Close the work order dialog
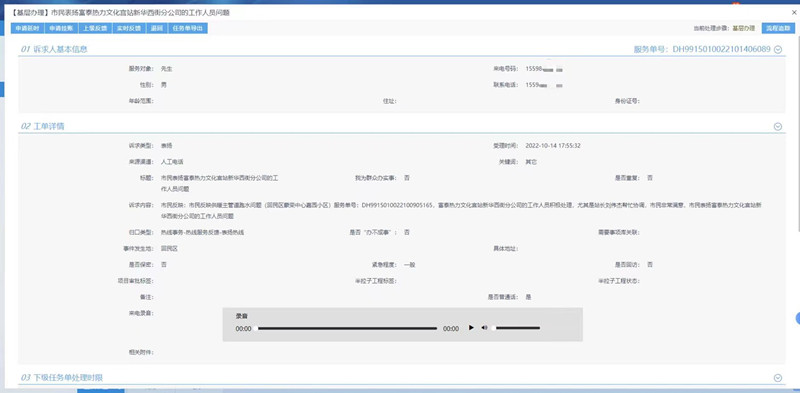 pos(793,13)
